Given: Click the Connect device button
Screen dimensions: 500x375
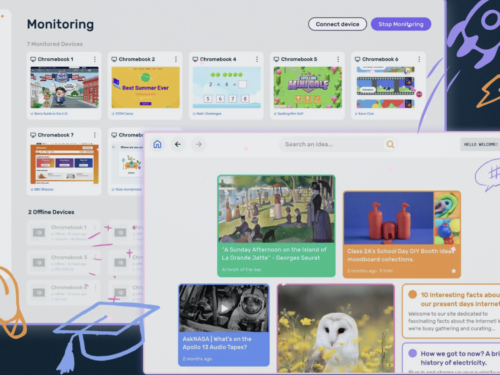Looking at the screenshot, I should [337, 24].
